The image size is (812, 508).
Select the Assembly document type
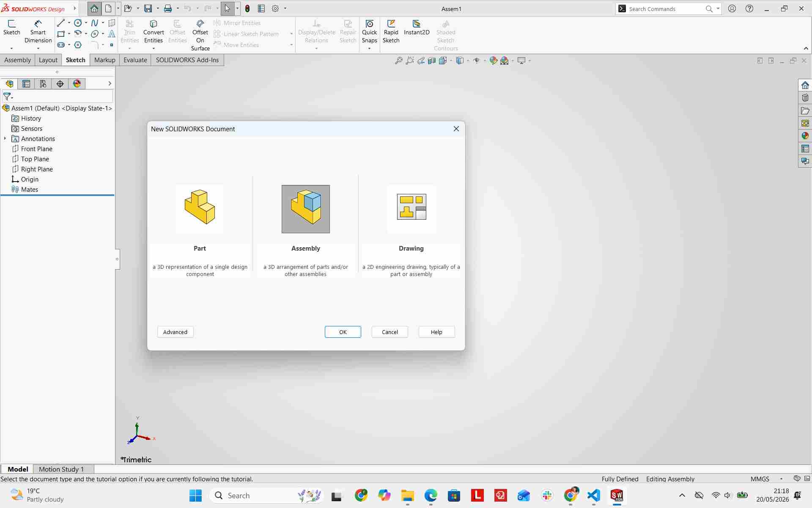point(306,209)
